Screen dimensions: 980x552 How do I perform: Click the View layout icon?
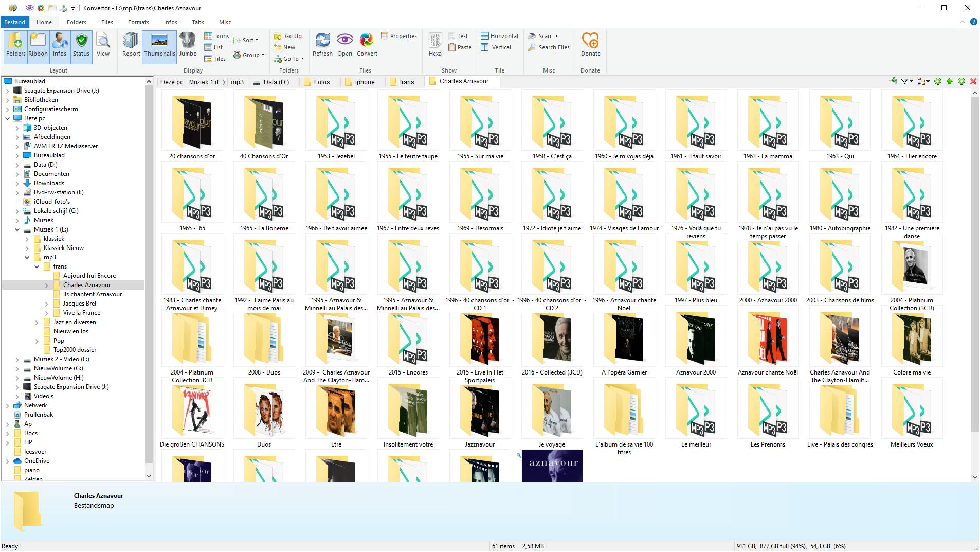pos(103,45)
